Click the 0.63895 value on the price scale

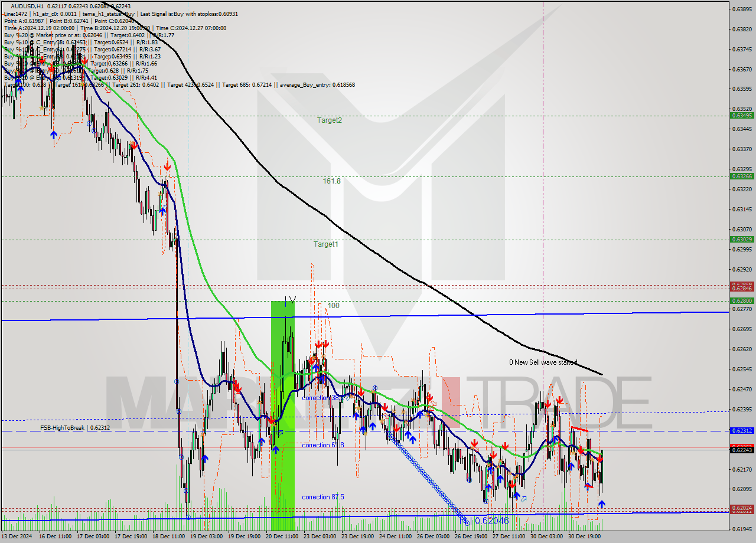[742, 9]
